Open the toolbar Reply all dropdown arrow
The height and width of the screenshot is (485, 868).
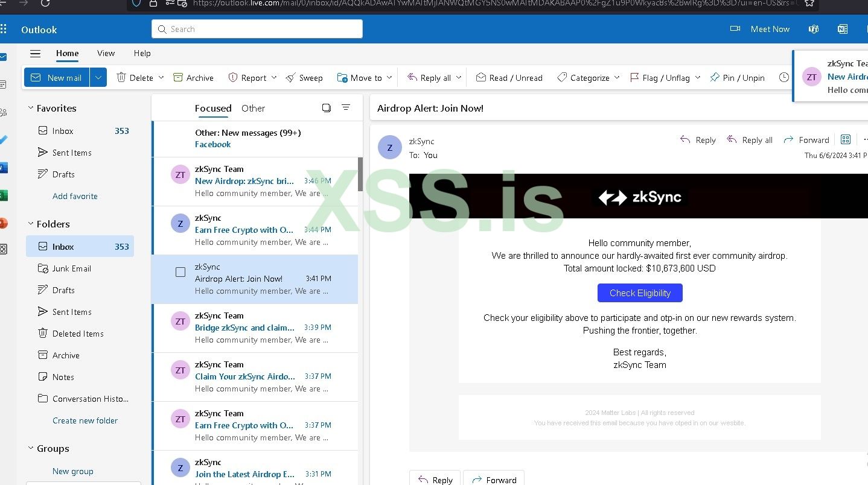(x=459, y=77)
